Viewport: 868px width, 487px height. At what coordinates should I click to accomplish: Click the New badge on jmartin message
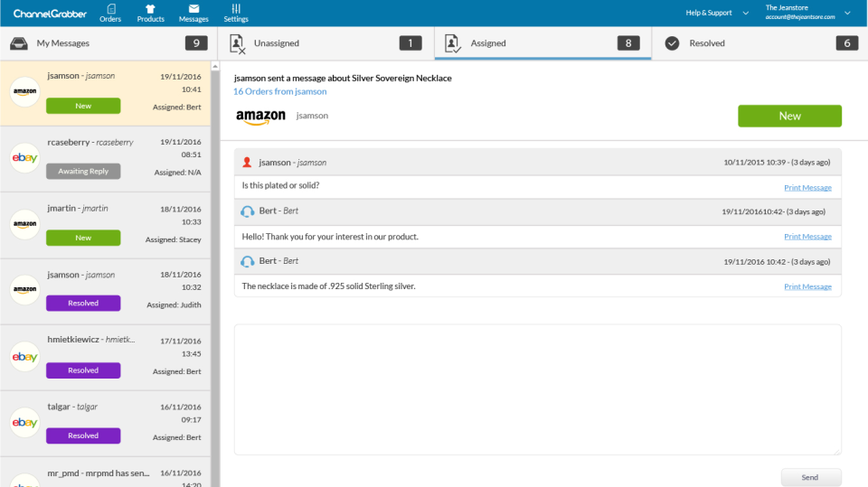[x=83, y=238]
